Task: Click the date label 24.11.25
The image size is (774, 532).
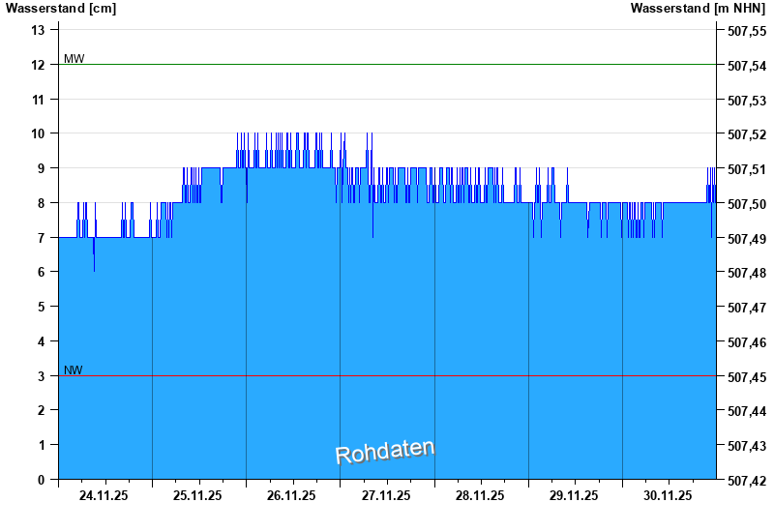Action: coord(104,495)
